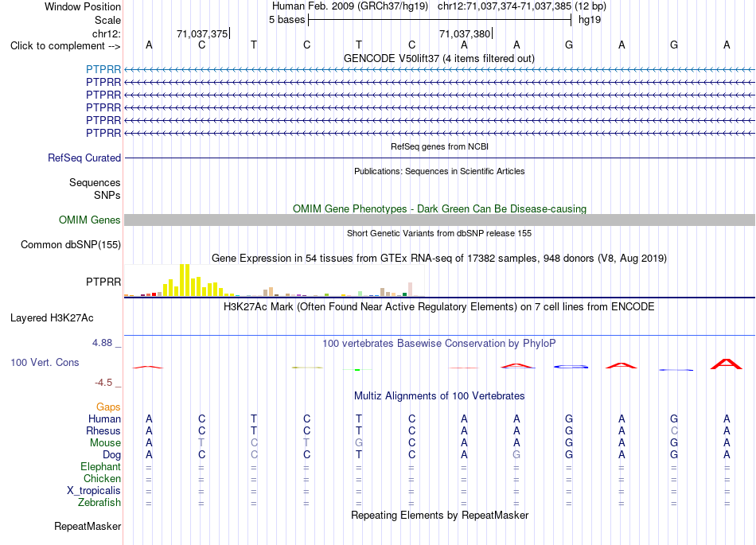This screenshot has height=545, width=756.
Task: Click the '100 Vert. Cons' track label
Action: [x=45, y=362]
